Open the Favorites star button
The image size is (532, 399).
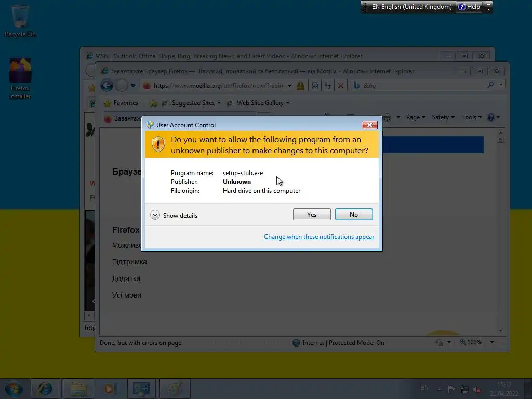point(121,103)
